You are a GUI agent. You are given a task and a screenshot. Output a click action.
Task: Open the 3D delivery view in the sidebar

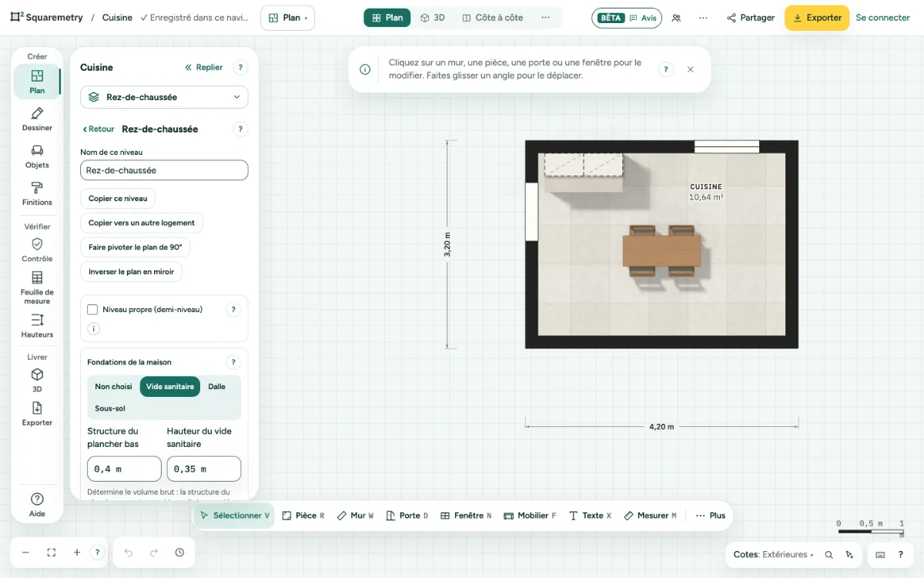[x=37, y=380]
